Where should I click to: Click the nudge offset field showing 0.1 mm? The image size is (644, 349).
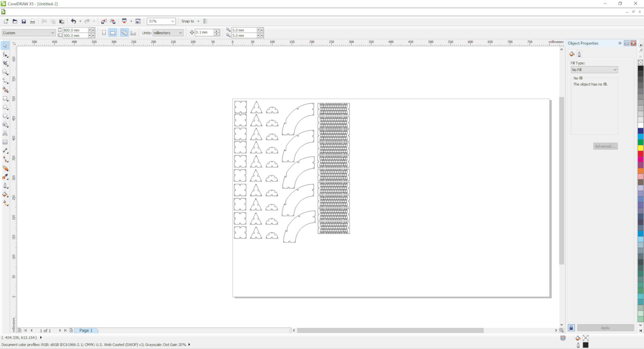pyautogui.click(x=204, y=32)
